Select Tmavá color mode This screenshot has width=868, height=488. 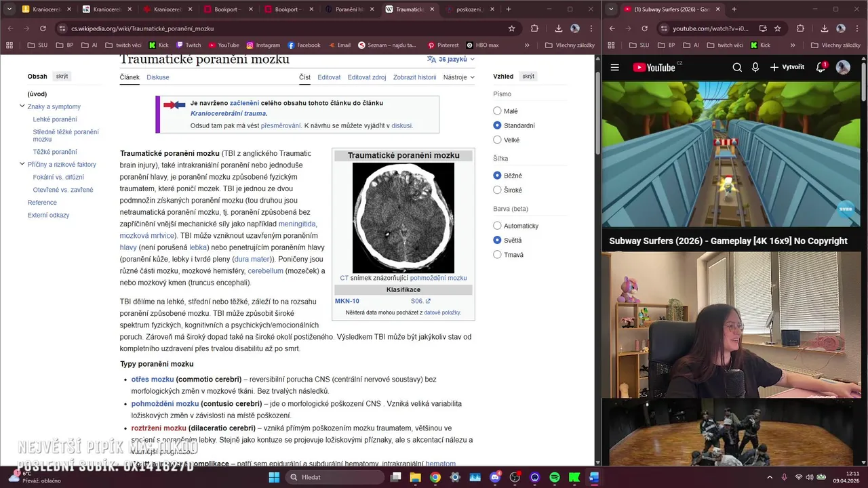[x=497, y=255]
